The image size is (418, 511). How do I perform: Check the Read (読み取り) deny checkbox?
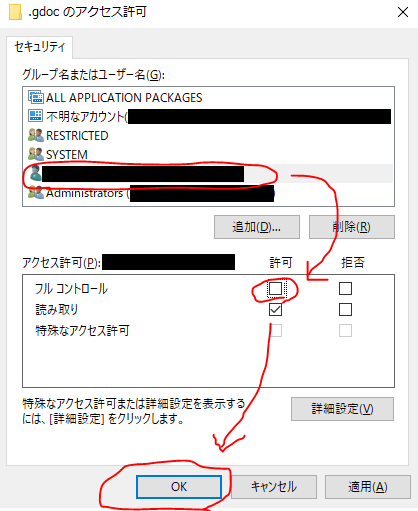click(x=345, y=310)
